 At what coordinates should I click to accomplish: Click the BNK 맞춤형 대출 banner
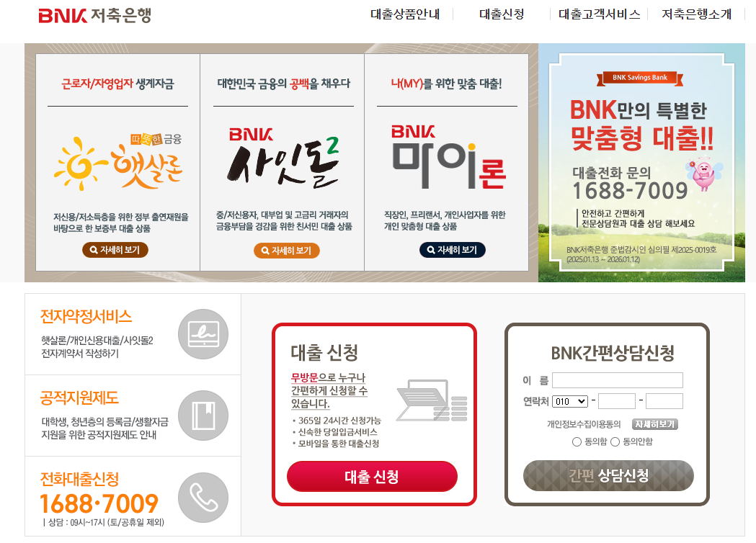(x=641, y=163)
